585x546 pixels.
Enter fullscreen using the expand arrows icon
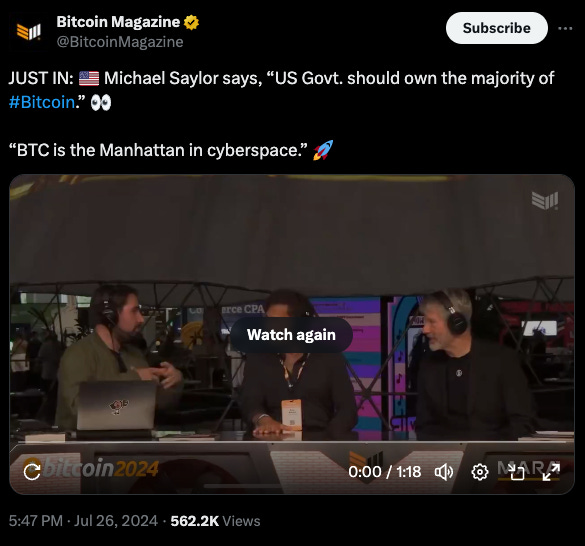(x=551, y=472)
